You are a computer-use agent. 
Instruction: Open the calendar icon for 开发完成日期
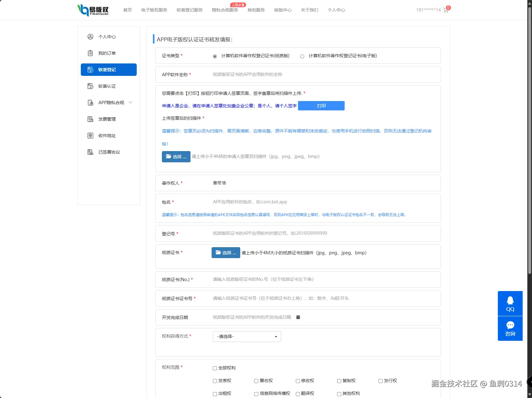[x=298, y=317]
